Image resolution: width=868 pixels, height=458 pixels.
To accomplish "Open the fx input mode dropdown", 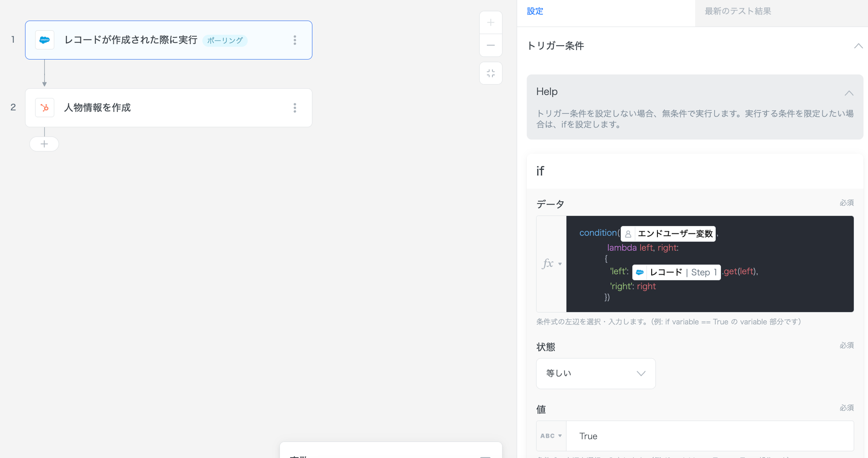I will [x=552, y=263].
